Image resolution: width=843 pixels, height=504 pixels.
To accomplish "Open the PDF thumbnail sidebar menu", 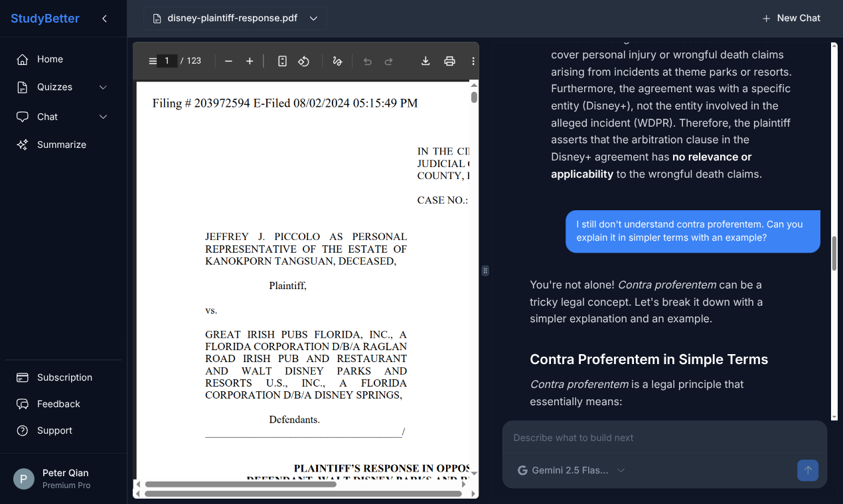I will tap(152, 60).
